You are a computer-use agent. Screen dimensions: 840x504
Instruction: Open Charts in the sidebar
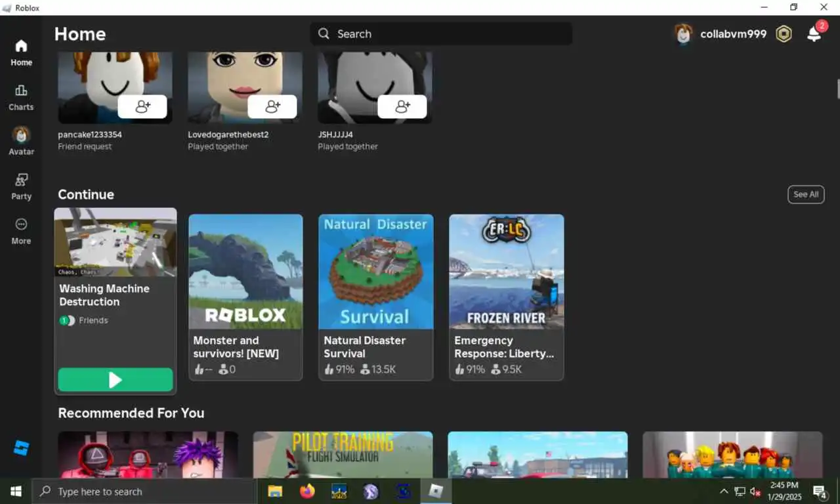(21, 98)
